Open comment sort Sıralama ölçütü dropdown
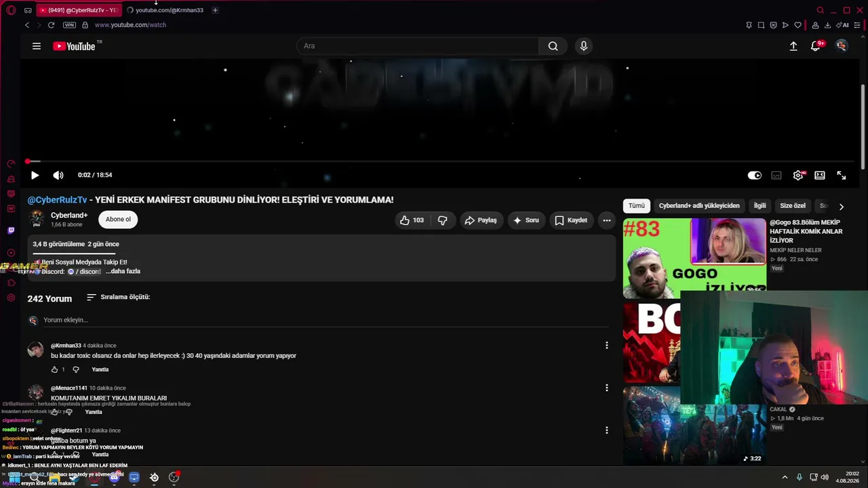868x488 pixels. click(x=119, y=297)
